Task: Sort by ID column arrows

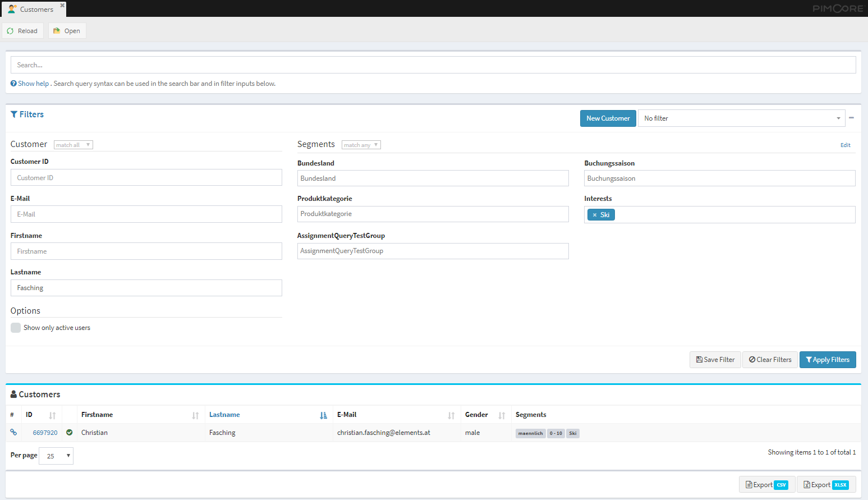Action: [52, 415]
